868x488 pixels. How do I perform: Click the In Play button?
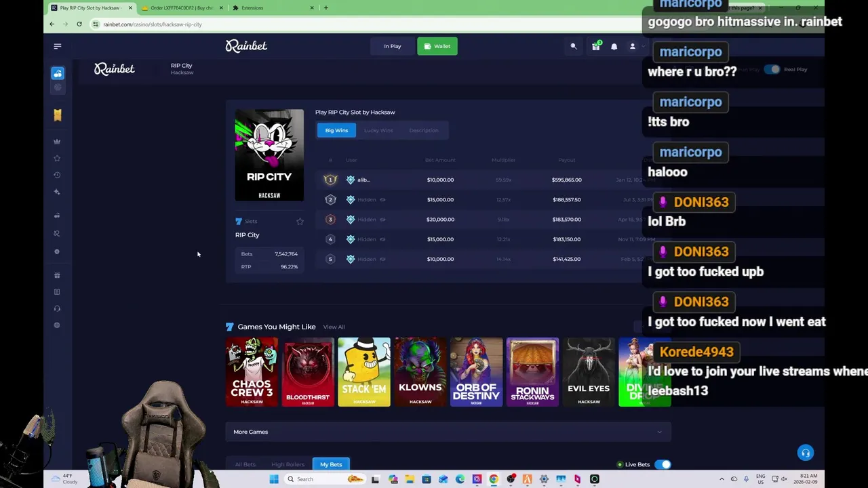[x=393, y=46]
